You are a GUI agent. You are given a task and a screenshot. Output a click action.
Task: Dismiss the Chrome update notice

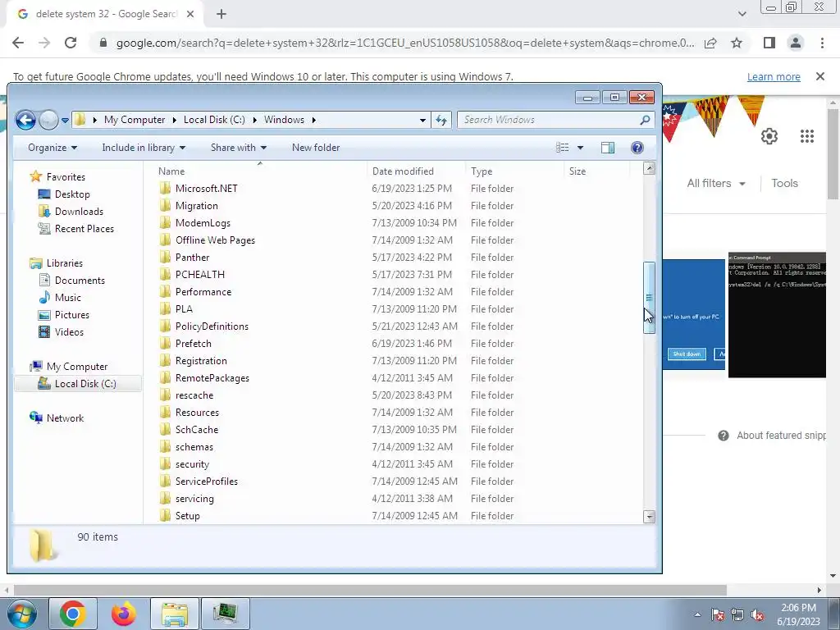click(820, 76)
